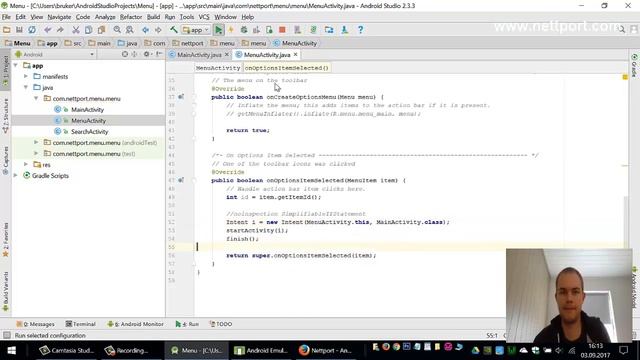Open the Navigate menu
This screenshot has height=360, width=640.
[59, 17]
